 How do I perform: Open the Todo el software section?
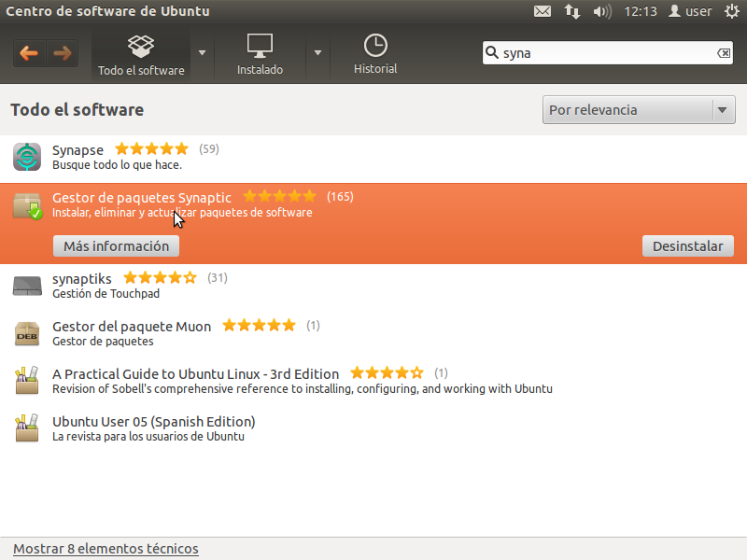pyautogui.click(x=141, y=55)
